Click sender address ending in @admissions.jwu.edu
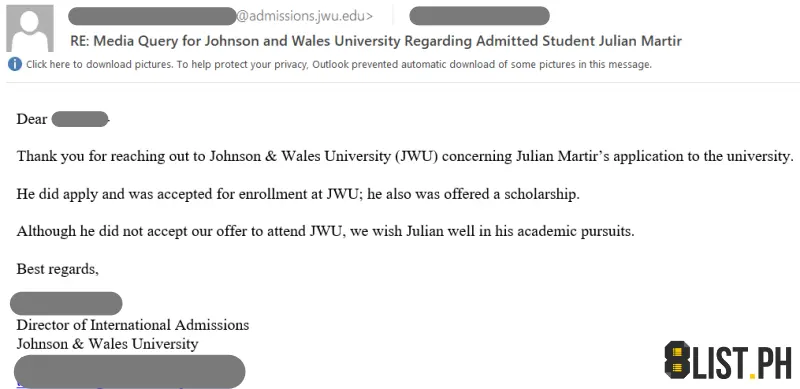The height and width of the screenshot is (389, 800). [x=220, y=16]
